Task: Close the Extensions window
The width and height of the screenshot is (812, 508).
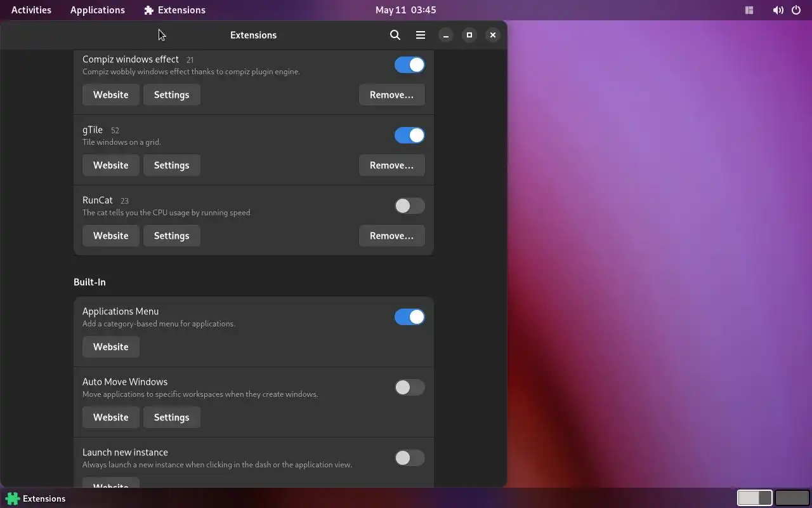Action: (493, 35)
